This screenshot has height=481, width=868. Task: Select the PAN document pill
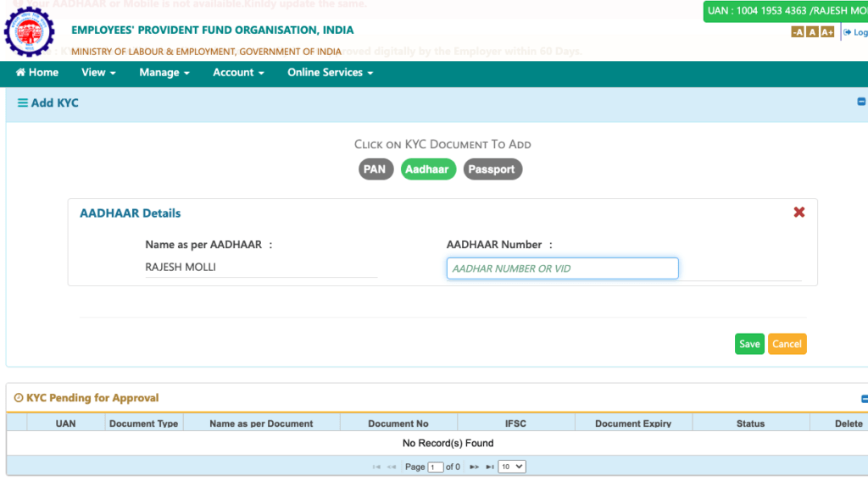pyautogui.click(x=376, y=169)
